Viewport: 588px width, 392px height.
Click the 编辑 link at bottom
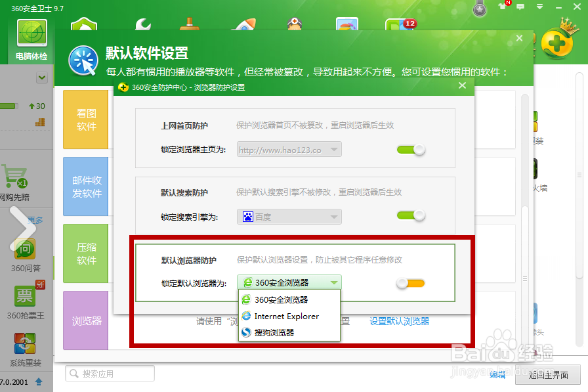(497, 374)
